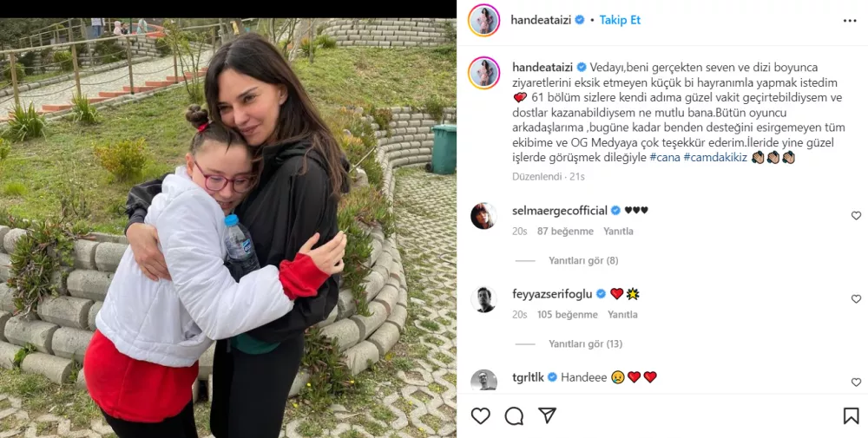Share post via paper plane icon
Viewport: 868px width, 438px height.
click(x=548, y=415)
